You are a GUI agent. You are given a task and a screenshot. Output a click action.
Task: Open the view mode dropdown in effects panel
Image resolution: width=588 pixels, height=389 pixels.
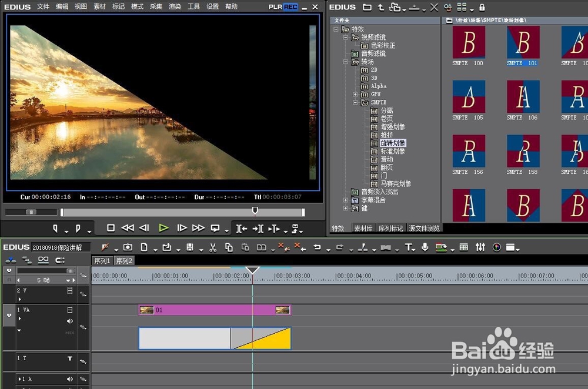point(472,10)
